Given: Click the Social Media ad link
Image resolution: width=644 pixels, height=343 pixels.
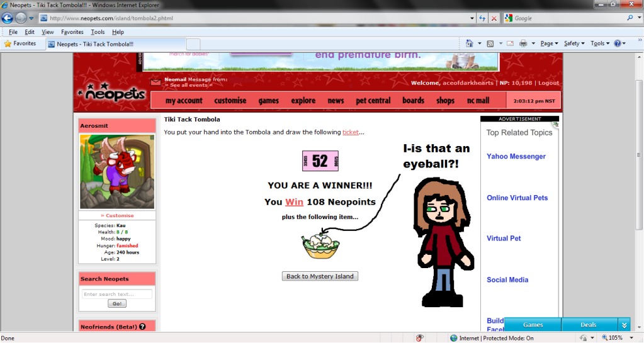Looking at the screenshot, I should point(507,280).
